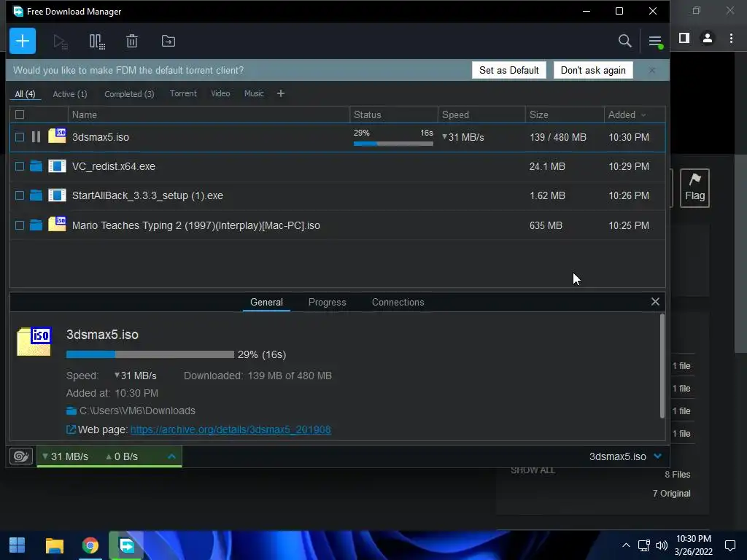Show hidden tray icons chevron
This screenshot has width=747, height=560.
coord(626,545)
